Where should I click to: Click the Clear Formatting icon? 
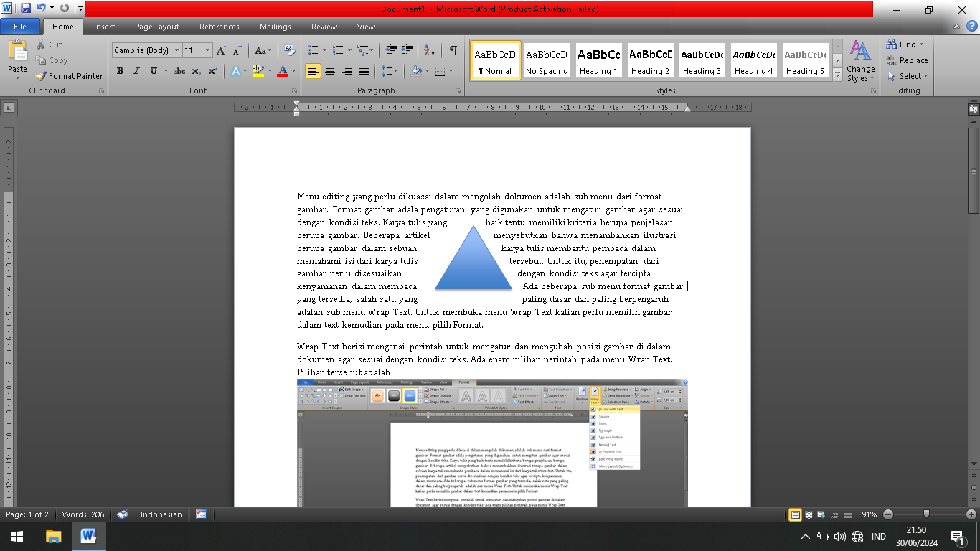click(x=289, y=50)
